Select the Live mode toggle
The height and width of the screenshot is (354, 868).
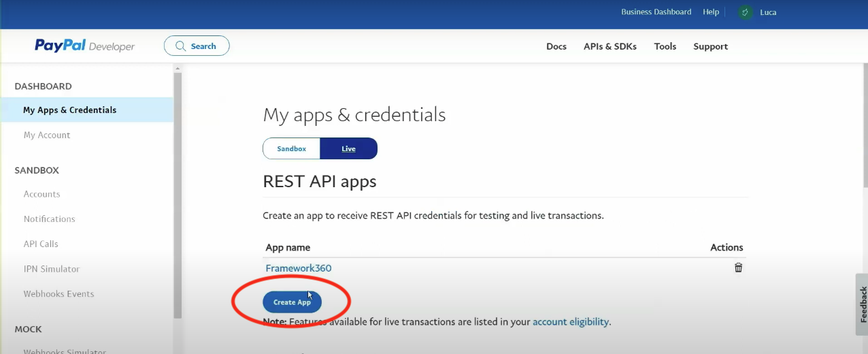click(x=348, y=148)
